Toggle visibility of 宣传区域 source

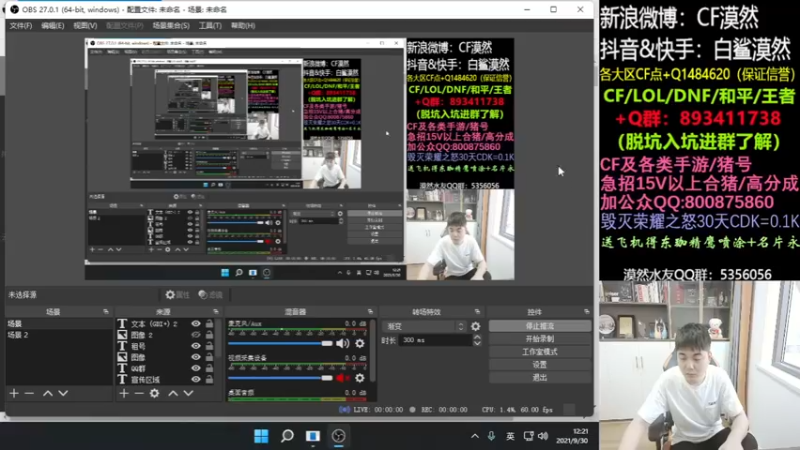pyautogui.click(x=196, y=380)
